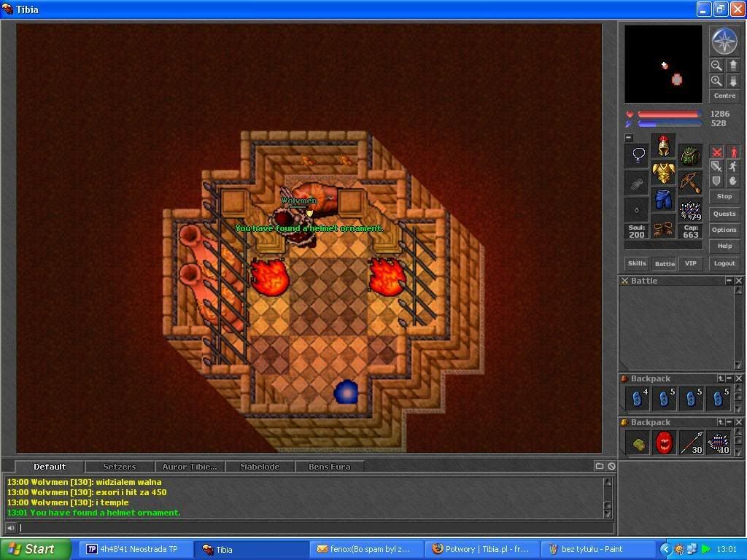Open the Mabelode chat tab
Image resolution: width=747 pixels, height=560 pixels.
260,467
